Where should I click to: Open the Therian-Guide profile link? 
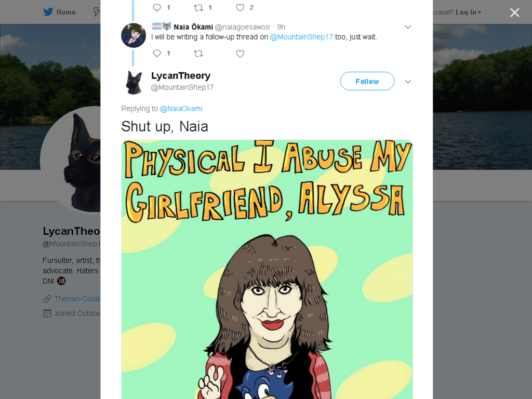77,299
